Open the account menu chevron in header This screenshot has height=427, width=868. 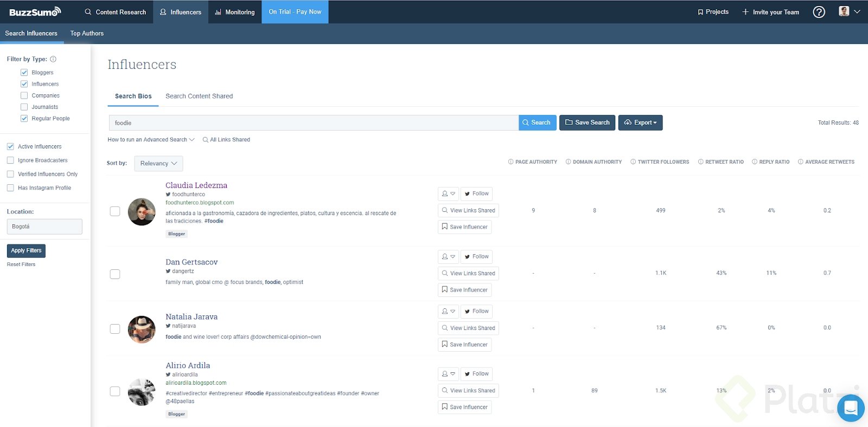pos(857,11)
